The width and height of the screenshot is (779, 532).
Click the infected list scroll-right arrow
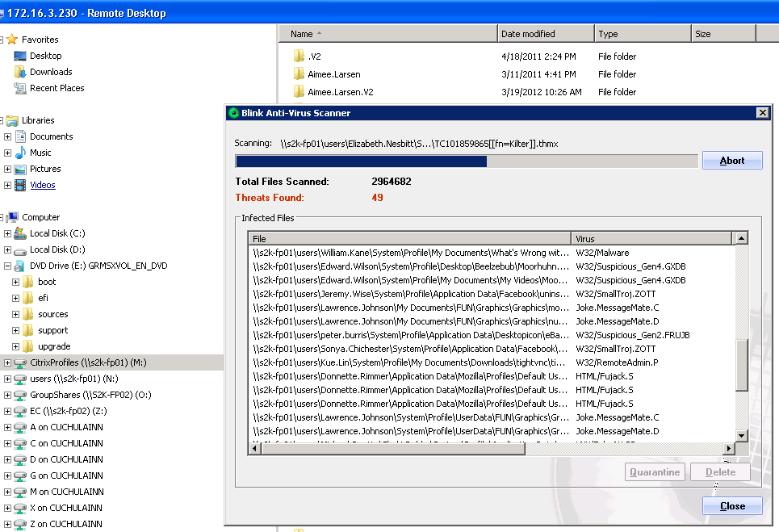729,449
